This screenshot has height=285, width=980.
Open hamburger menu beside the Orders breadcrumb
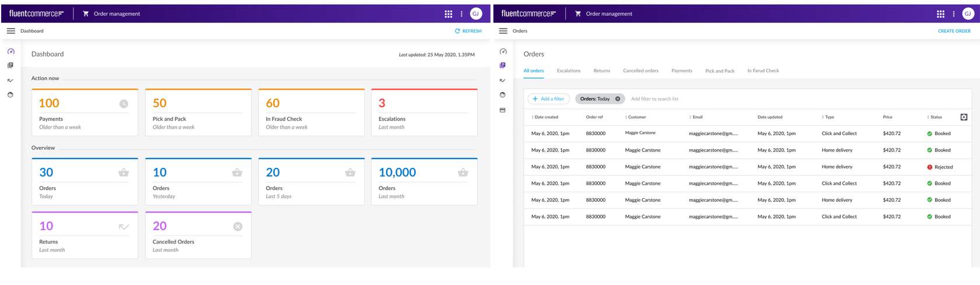tap(503, 31)
